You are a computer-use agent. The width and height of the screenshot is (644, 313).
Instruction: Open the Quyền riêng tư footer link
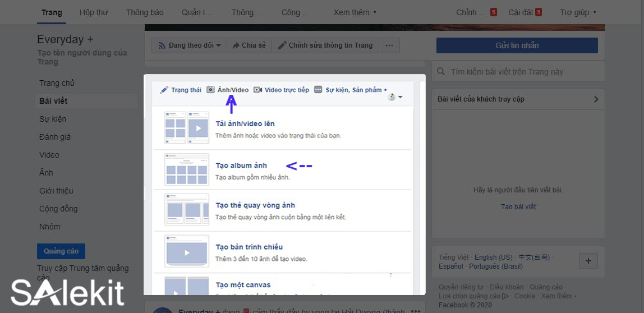(460, 287)
